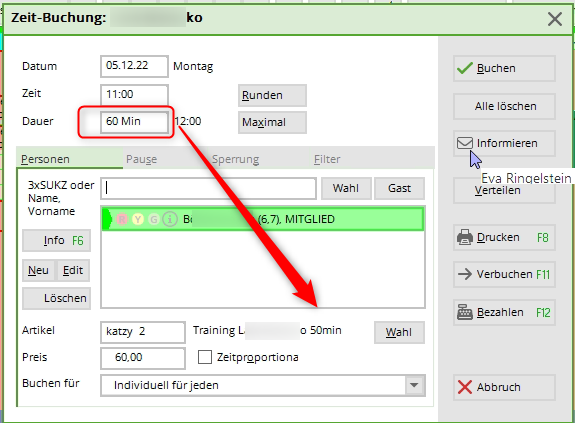Screen dimensions: 575x423
Task: Switch to the Sperrung tab
Action: 235,159
